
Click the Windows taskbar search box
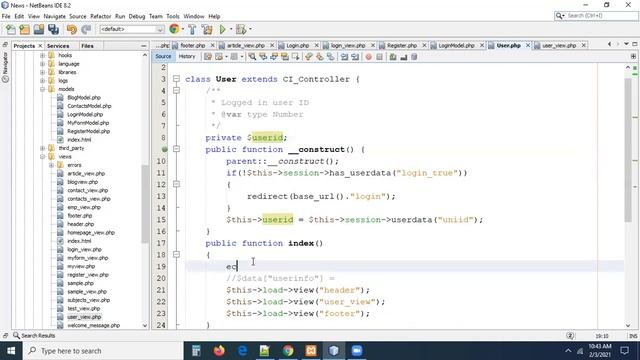(103, 351)
